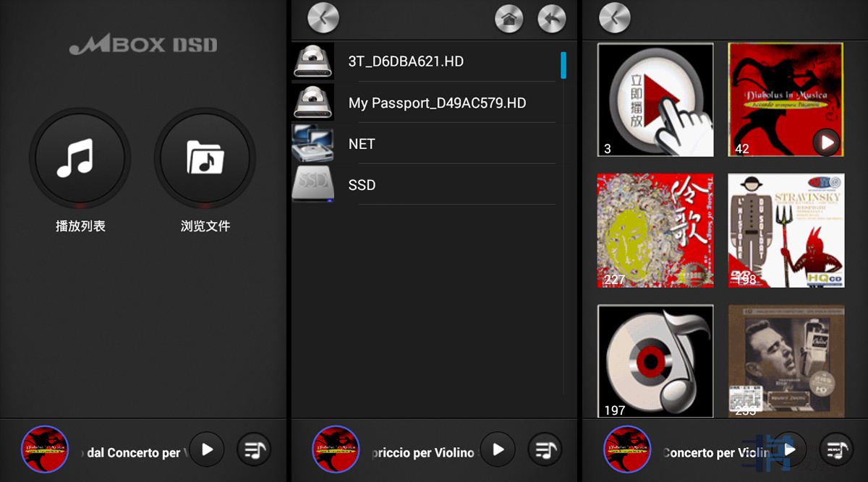
Task: Click the return arrow beside the home icon
Action: click(552, 20)
